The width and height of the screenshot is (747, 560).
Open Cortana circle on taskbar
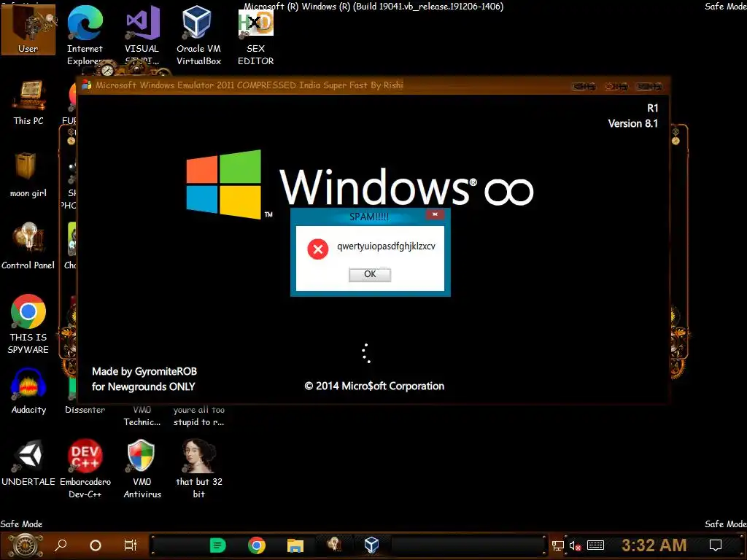tap(96, 545)
